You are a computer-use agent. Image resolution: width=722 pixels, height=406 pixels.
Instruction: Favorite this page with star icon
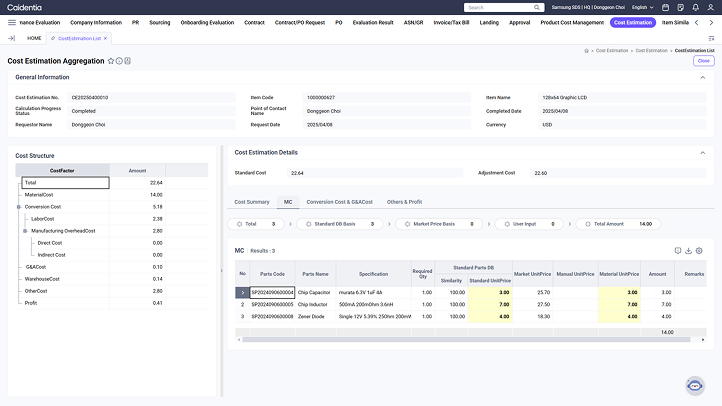(x=111, y=61)
